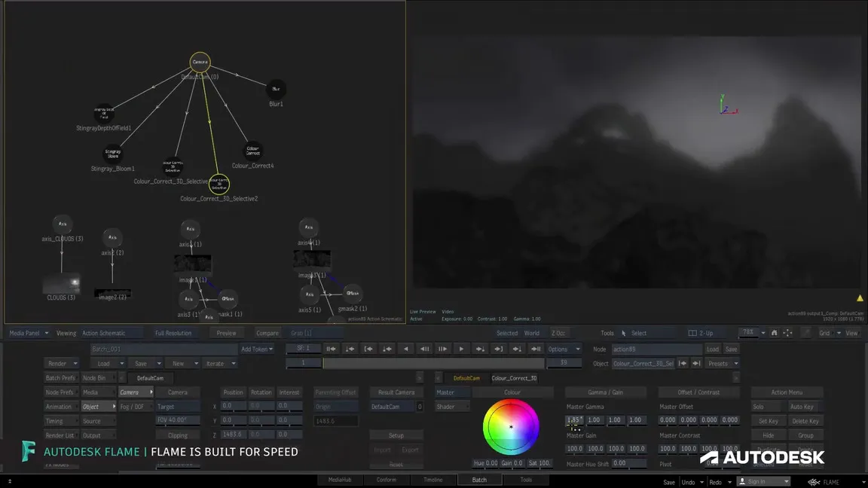The height and width of the screenshot is (488, 868).
Task: Click the Set Key button
Action: tap(768, 420)
